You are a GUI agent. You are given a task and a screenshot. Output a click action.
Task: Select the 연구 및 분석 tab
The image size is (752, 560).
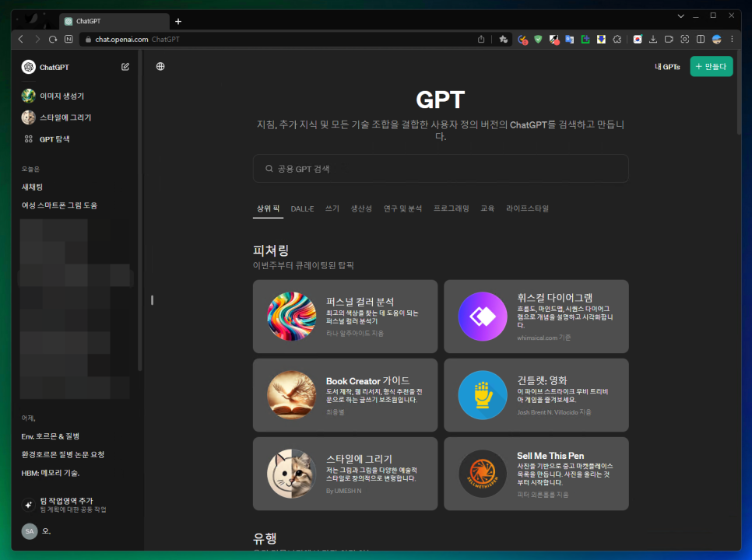coord(402,209)
